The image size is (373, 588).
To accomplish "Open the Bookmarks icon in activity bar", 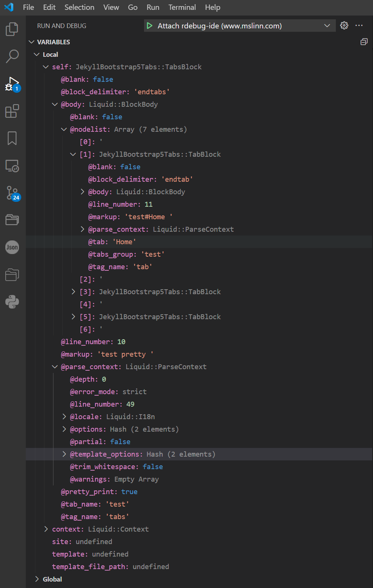I will (x=12, y=138).
